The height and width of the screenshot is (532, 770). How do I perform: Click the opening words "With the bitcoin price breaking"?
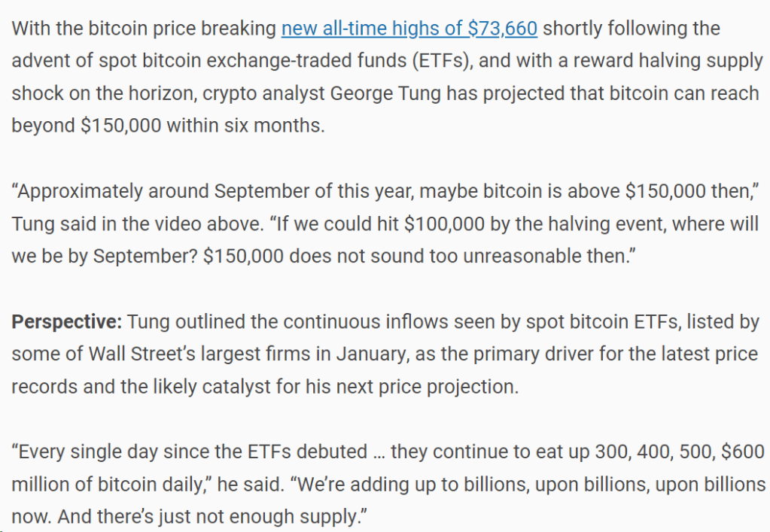pos(144,29)
